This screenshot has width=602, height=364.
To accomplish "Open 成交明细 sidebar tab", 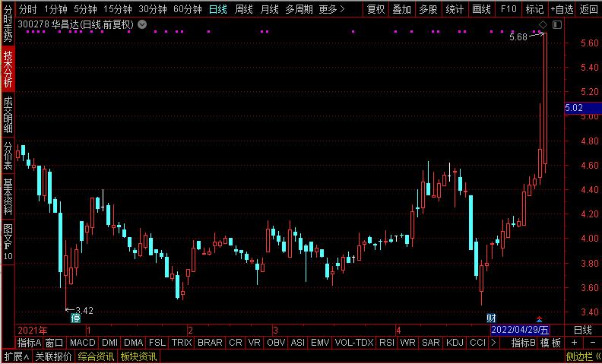I will point(8,115).
